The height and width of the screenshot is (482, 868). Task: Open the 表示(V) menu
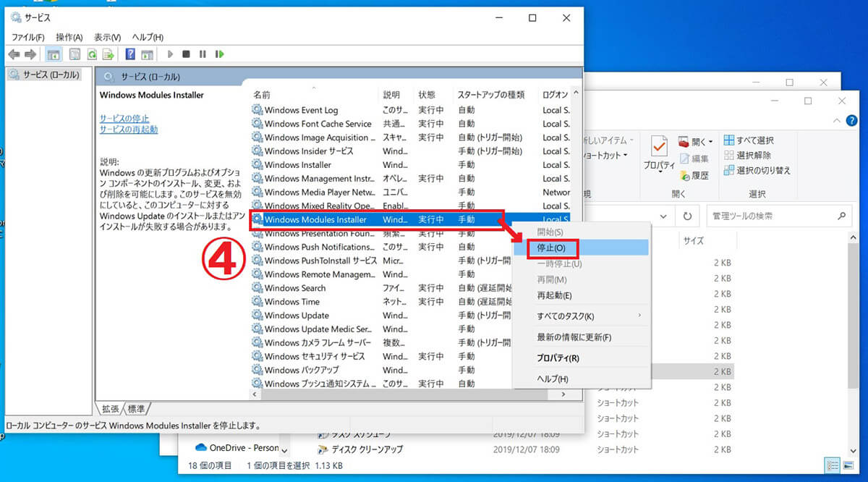click(107, 37)
